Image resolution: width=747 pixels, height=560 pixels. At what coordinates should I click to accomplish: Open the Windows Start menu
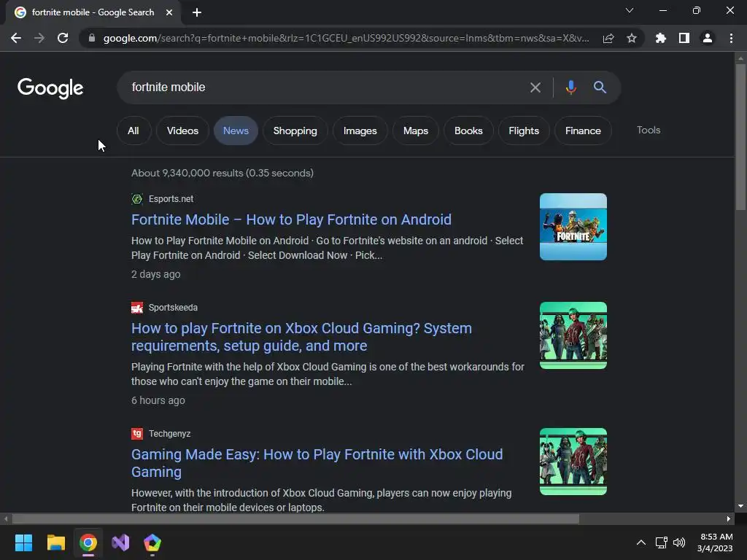(23, 542)
